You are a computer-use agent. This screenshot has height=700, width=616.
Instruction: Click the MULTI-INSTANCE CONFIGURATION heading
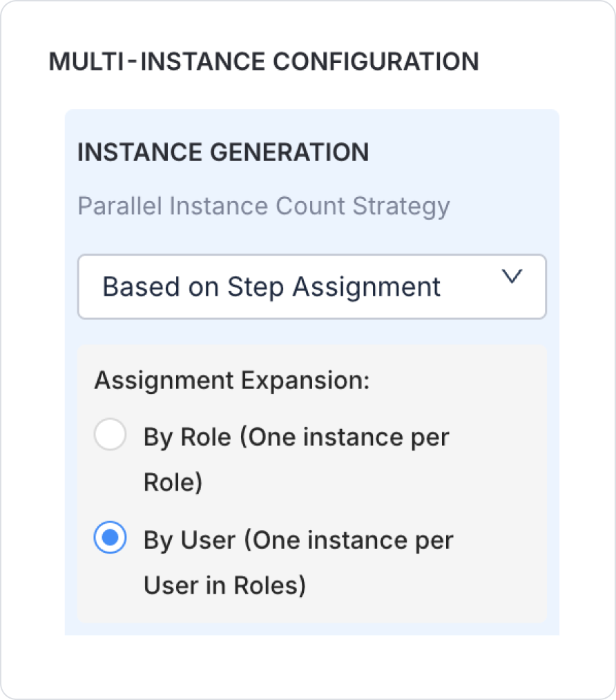pos(264,62)
